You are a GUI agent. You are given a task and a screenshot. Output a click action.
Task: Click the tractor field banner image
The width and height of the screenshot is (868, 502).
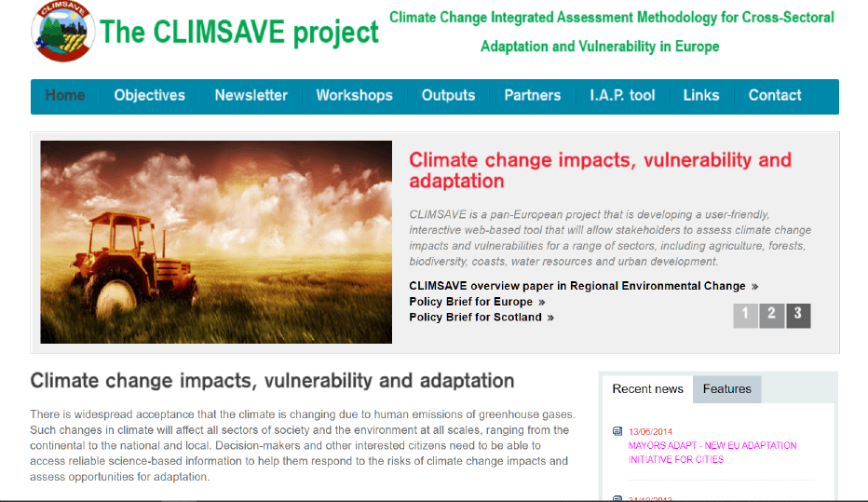[x=216, y=242]
